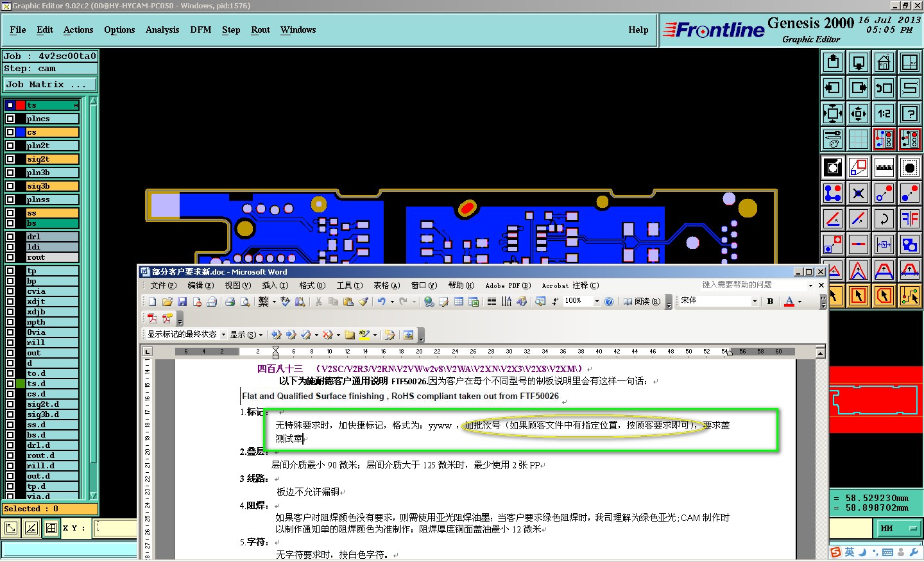Viewport: 924px width, 562px height.
Task: Open the zoom 100% dropdown in Word
Action: pos(597,302)
